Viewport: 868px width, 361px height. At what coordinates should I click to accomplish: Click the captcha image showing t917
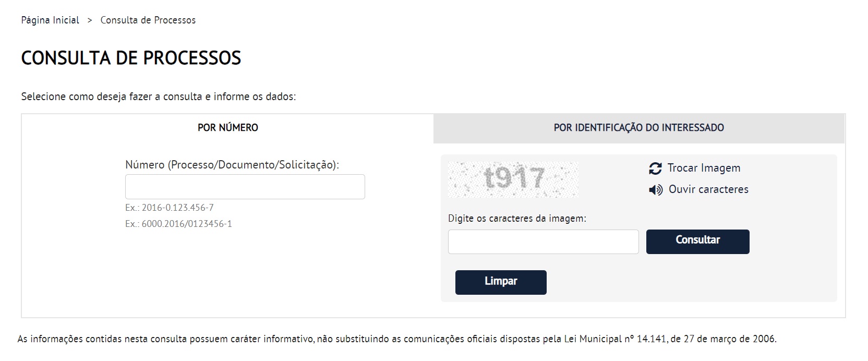tap(513, 179)
